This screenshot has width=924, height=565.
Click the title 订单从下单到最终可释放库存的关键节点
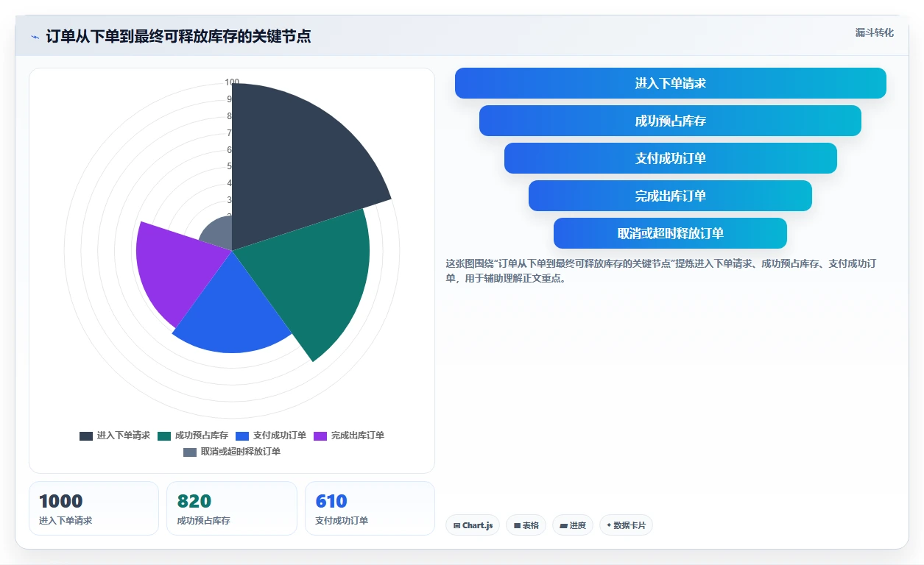point(179,37)
